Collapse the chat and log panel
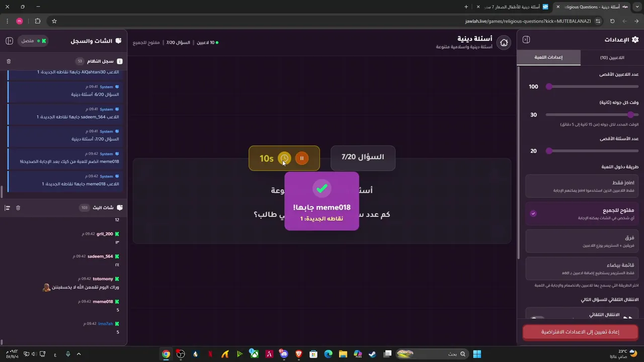644x362 pixels. (9, 41)
